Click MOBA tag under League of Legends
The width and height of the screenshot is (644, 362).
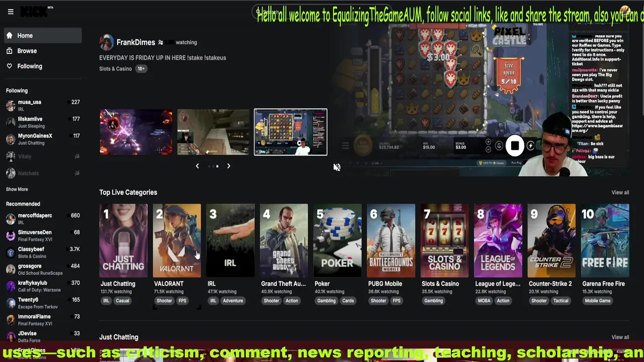[484, 301]
